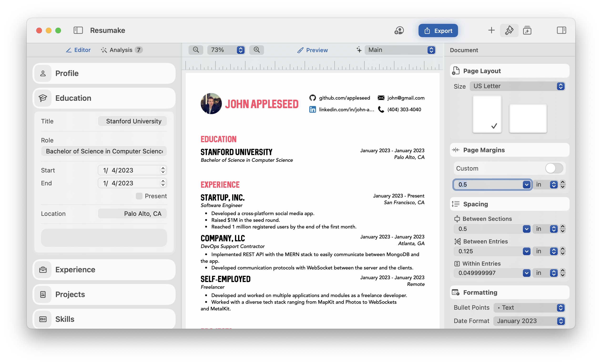Toggle the right sidebar panel icon
The height and width of the screenshot is (364, 602).
click(x=561, y=30)
